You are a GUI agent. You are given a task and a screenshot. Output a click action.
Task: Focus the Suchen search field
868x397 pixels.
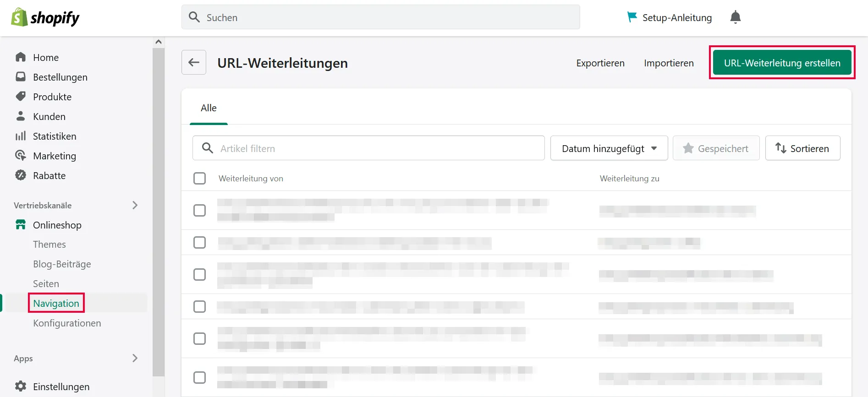click(380, 17)
